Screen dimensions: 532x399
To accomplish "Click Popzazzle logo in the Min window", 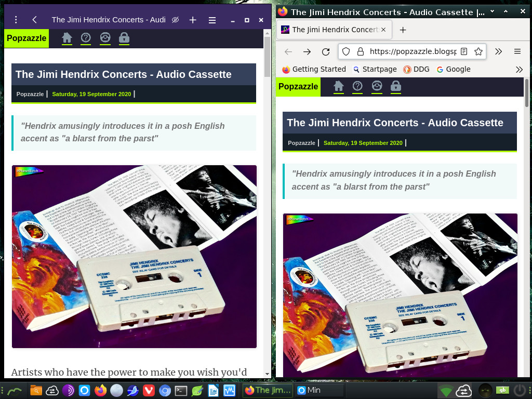I will click(x=26, y=38).
